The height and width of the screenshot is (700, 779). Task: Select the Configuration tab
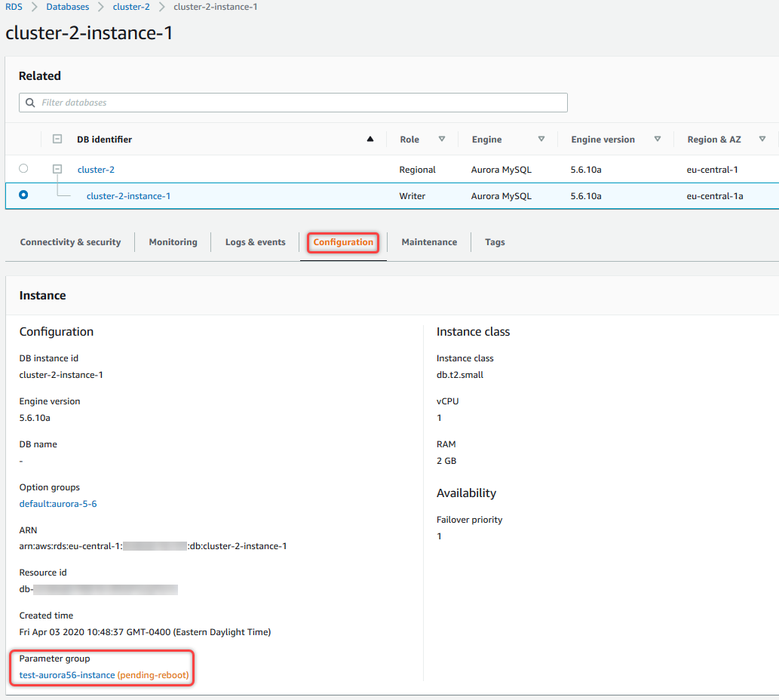(x=343, y=242)
